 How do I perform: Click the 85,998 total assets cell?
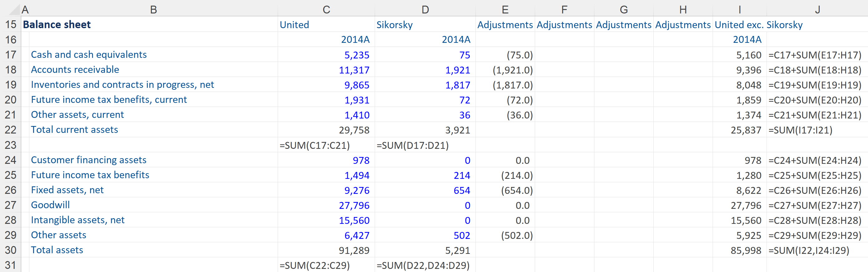(x=745, y=250)
